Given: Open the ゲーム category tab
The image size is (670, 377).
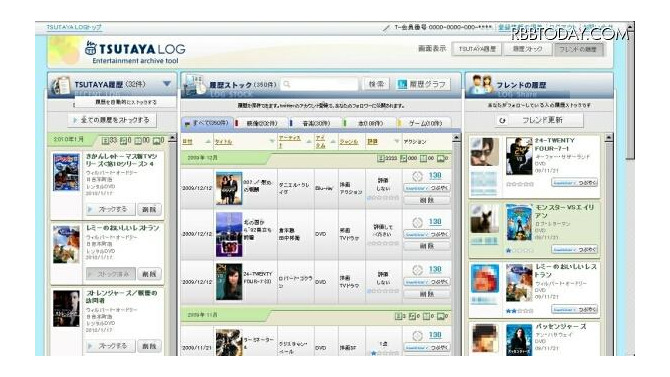Looking at the screenshot, I should pyautogui.click(x=423, y=123).
